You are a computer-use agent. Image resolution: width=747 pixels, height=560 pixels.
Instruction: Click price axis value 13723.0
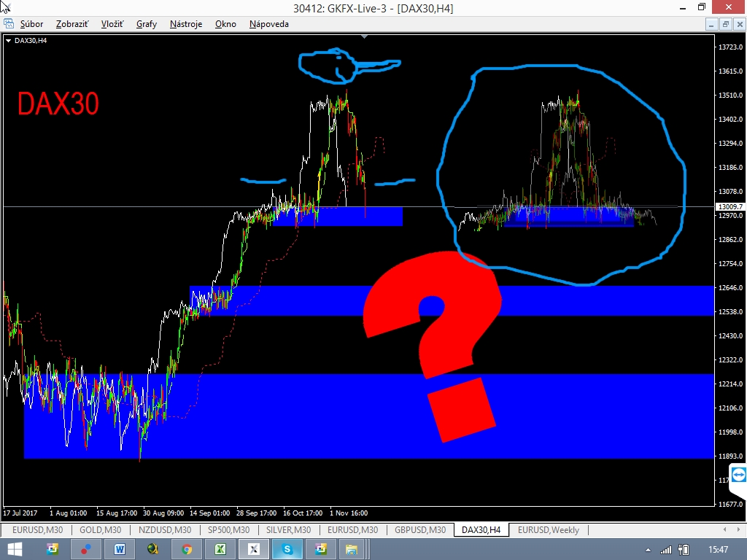click(x=730, y=47)
